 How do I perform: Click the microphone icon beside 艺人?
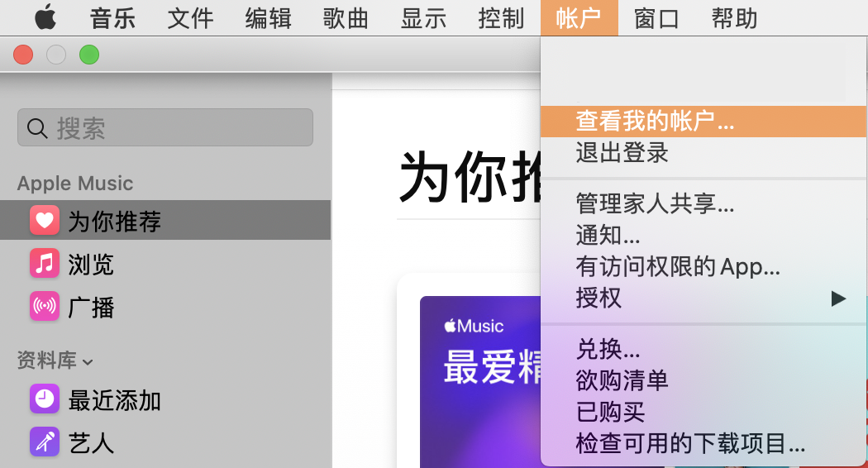click(x=45, y=442)
